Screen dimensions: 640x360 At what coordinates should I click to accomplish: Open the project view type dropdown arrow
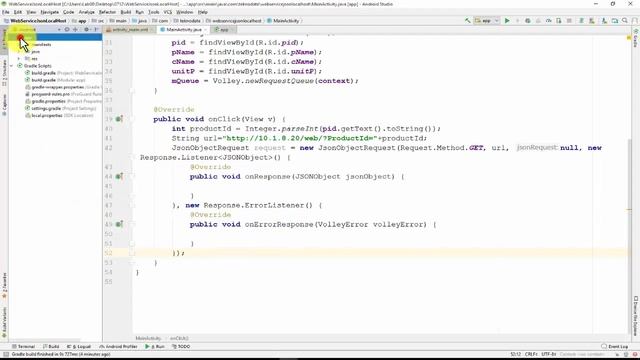pos(59,29)
